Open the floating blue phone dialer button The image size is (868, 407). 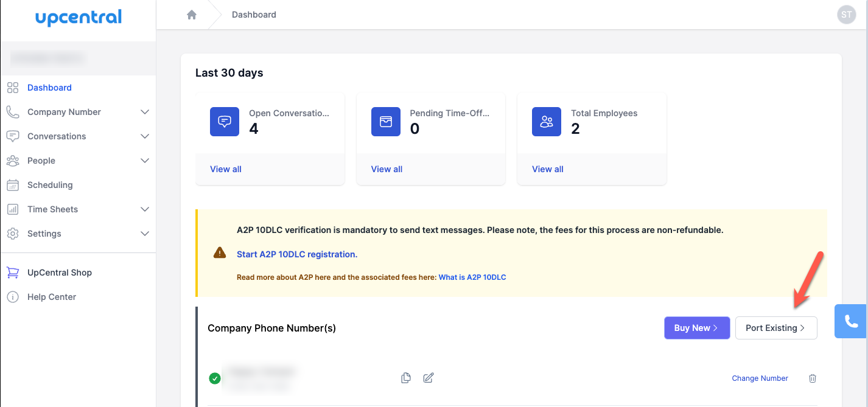click(851, 321)
